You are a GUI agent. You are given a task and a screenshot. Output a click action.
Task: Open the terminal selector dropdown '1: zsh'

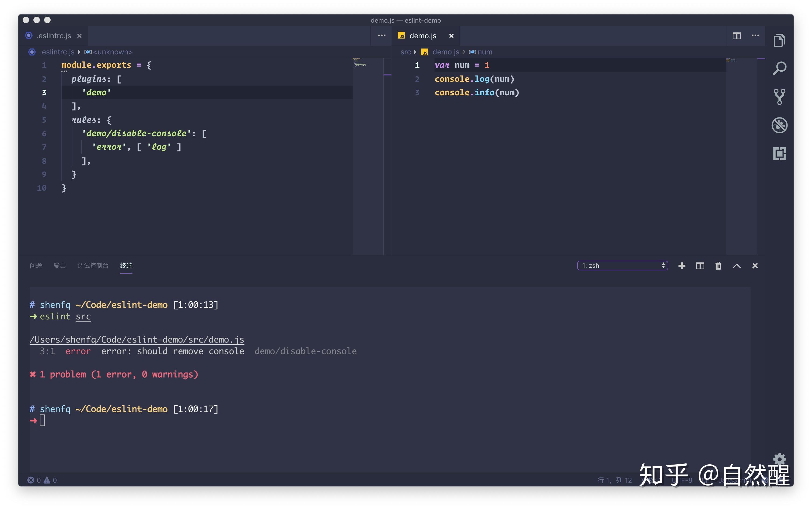pyautogui.click(x=622, y=266)
